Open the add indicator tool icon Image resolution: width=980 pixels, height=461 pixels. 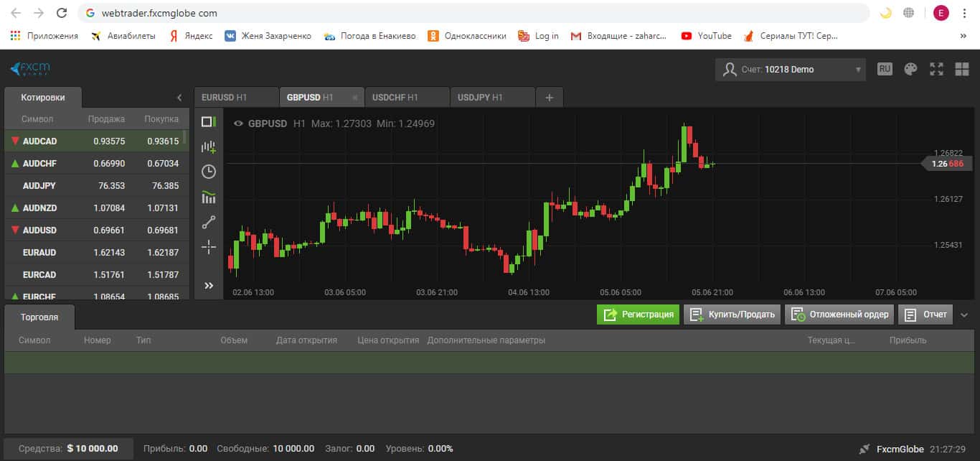[x=209, y=147]
